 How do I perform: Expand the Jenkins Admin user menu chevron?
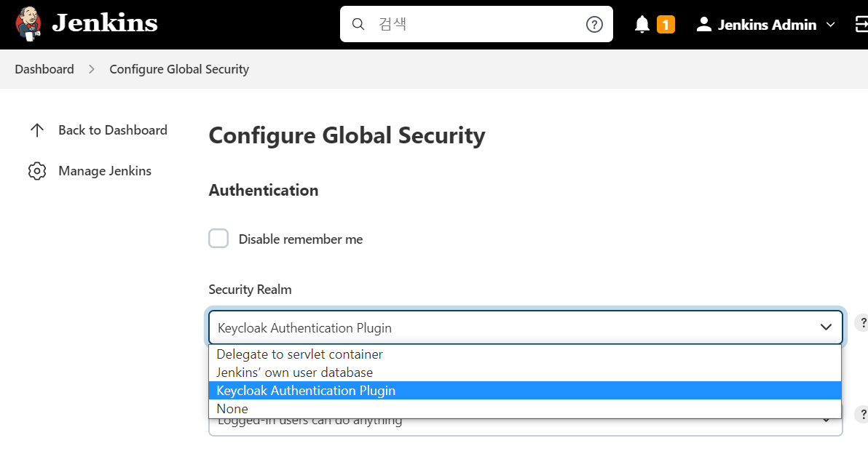[x=830, y=25]
